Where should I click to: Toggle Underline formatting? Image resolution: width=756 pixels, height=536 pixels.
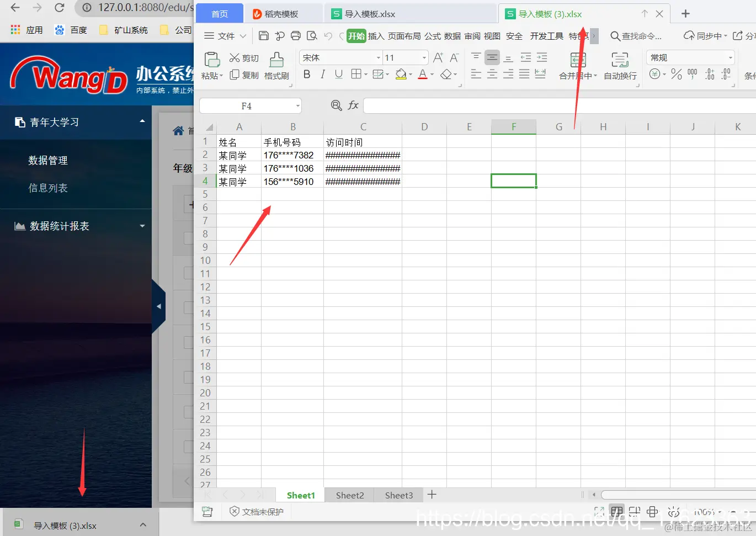[x=339, y=74]
